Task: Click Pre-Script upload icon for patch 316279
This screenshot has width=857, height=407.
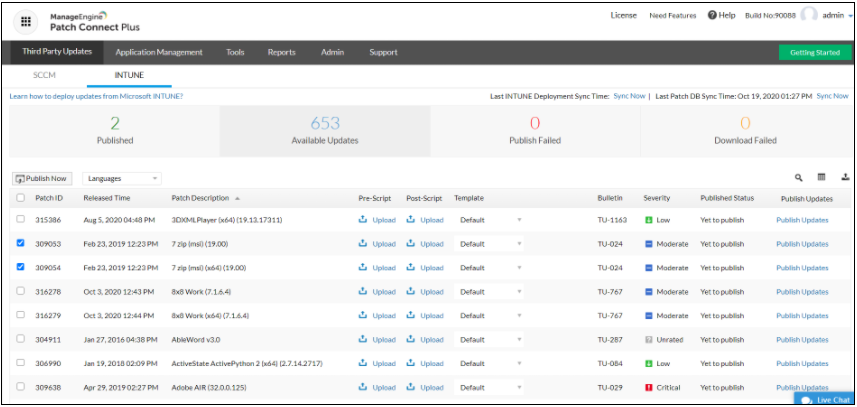Action: click(362, 315)
